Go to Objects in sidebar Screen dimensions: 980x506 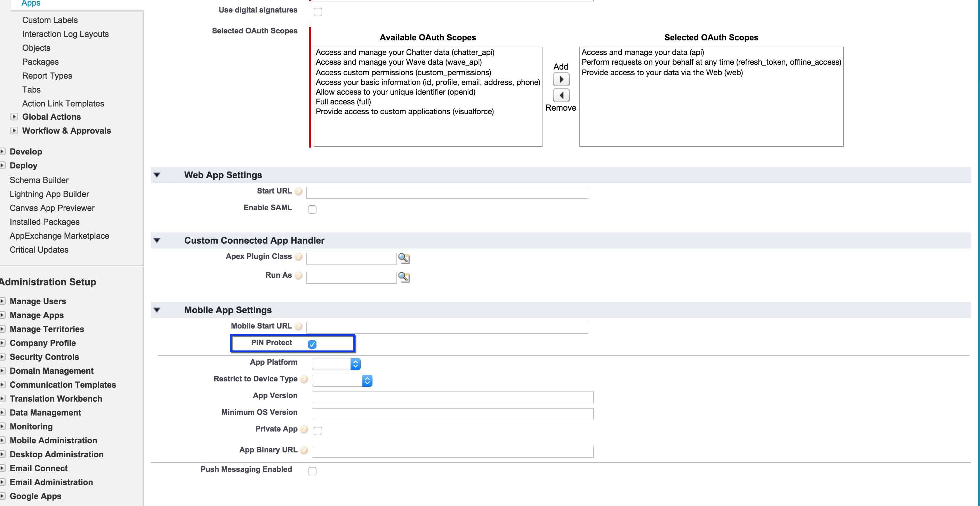[x=36, y=48]
